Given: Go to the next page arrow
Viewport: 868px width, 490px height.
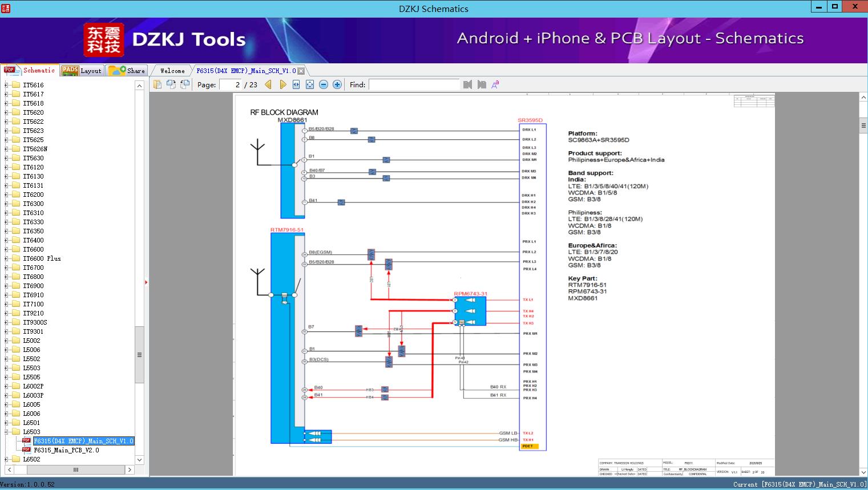Looking at the screenshot, I should coord(282,84).
